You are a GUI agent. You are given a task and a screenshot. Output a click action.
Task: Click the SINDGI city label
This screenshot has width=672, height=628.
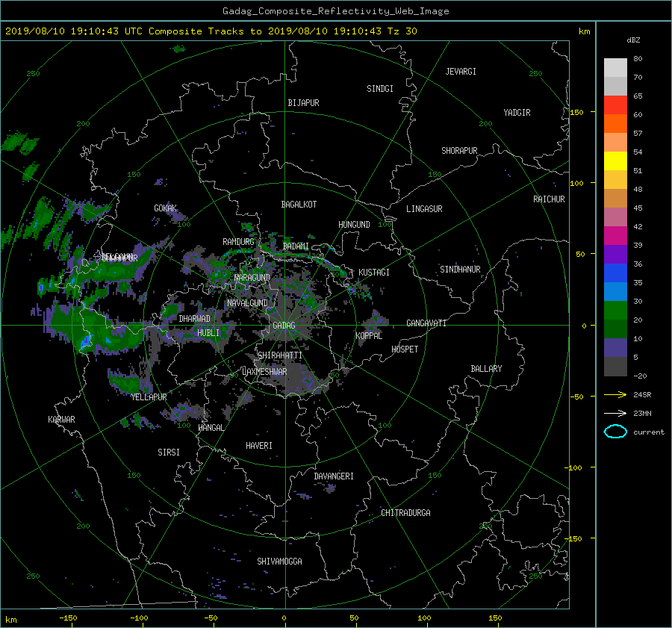pos(380,89)
